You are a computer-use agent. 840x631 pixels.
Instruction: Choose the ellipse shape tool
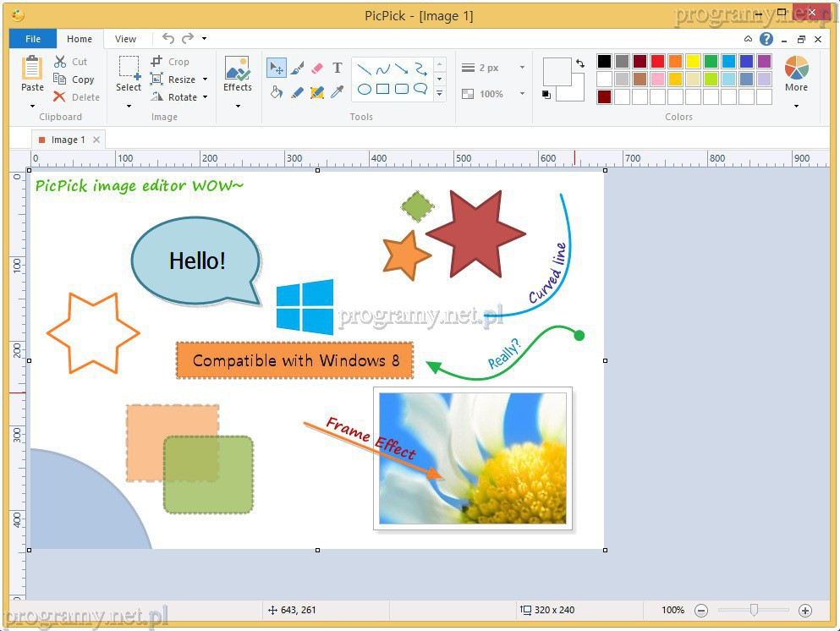coord(365,89)
